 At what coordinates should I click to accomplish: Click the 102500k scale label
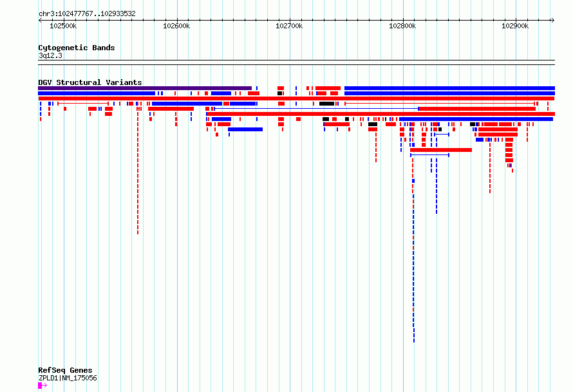(63, 26)
